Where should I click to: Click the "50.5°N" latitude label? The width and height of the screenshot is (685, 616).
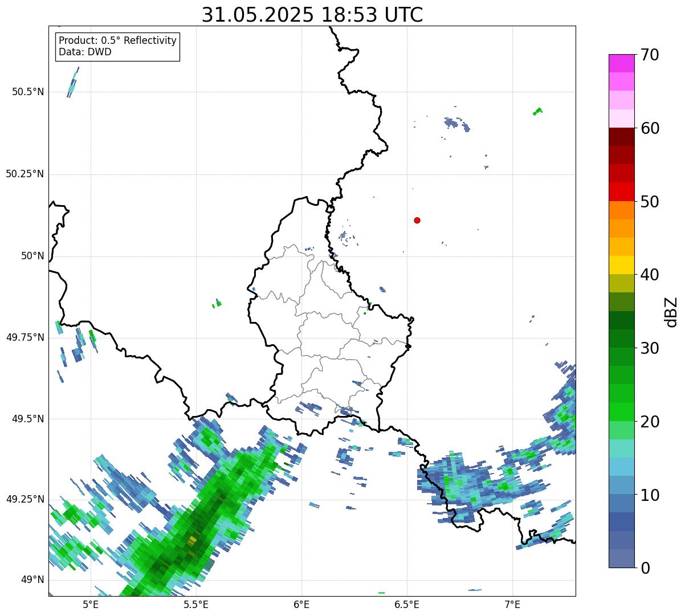pos(28,92)
